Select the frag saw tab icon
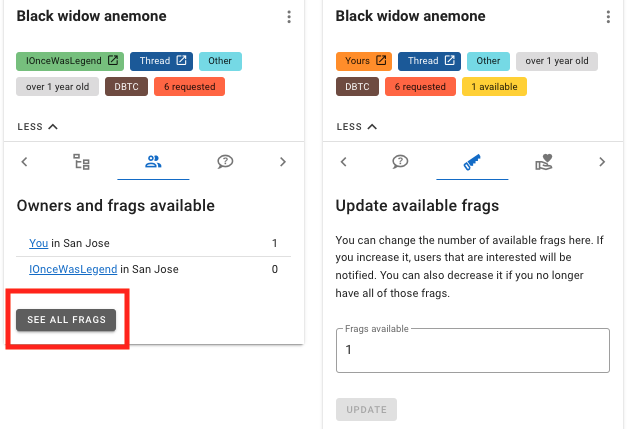628x429 pixels. click(x=472, y=161)
